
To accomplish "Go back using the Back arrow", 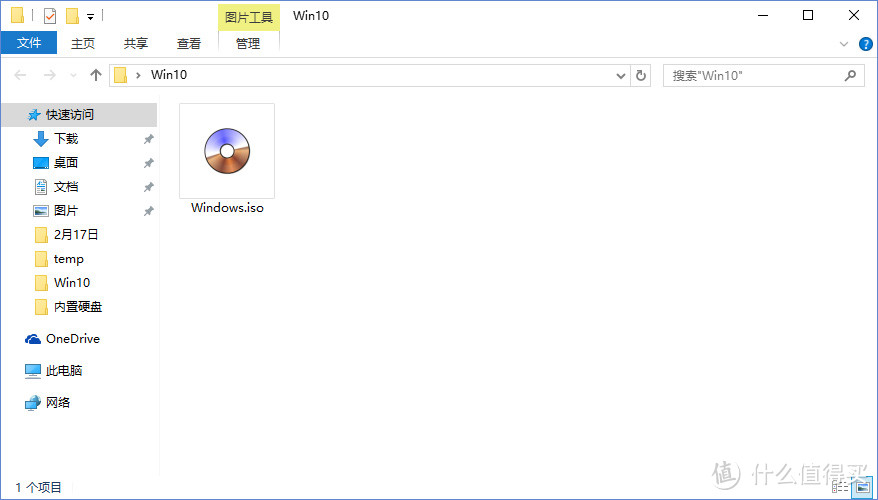I will (x=21, y=75).
